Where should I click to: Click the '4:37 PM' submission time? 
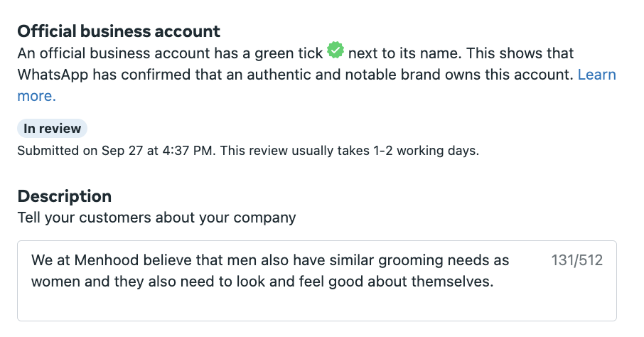[187, 151]
